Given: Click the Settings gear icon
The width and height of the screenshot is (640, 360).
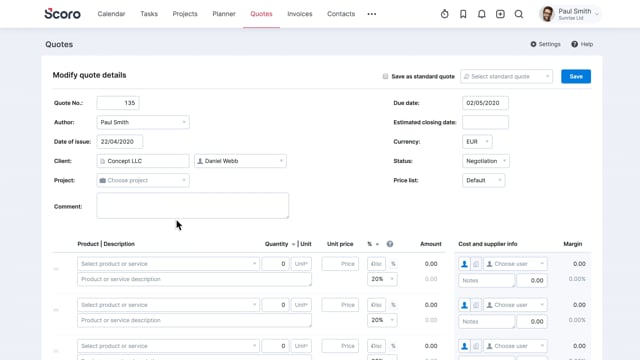Looking at the screenshot, I should (533, 44).
